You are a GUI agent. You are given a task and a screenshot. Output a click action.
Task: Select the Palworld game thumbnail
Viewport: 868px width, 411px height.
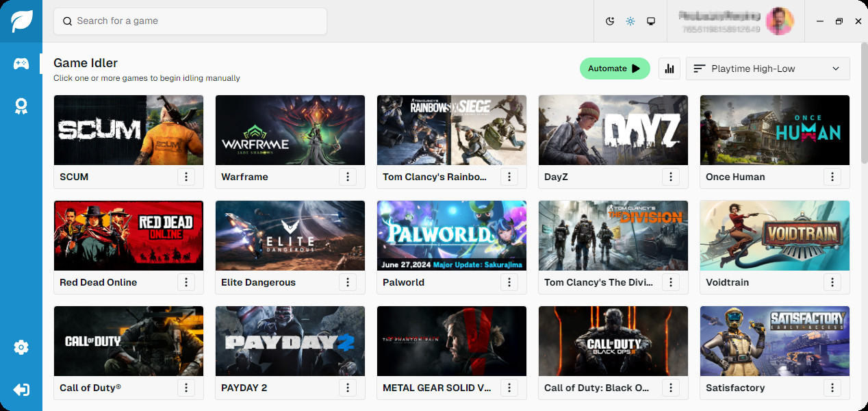tap(452, 236)
